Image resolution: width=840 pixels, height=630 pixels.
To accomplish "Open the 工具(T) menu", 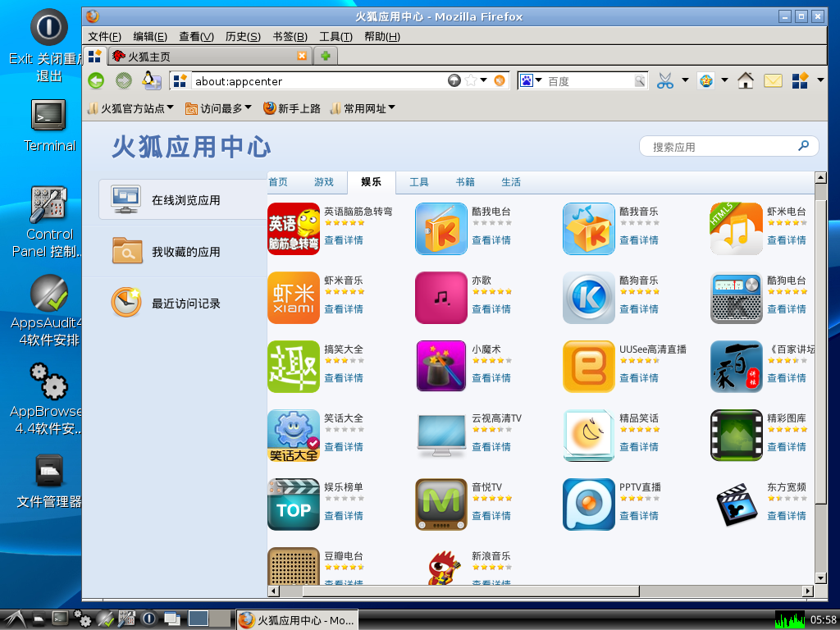I will tap(336, 36).
